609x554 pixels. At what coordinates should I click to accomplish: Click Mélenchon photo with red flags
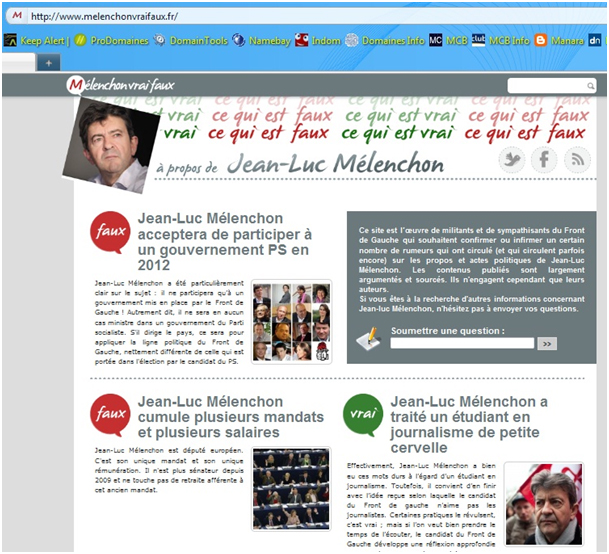(544, 504)
